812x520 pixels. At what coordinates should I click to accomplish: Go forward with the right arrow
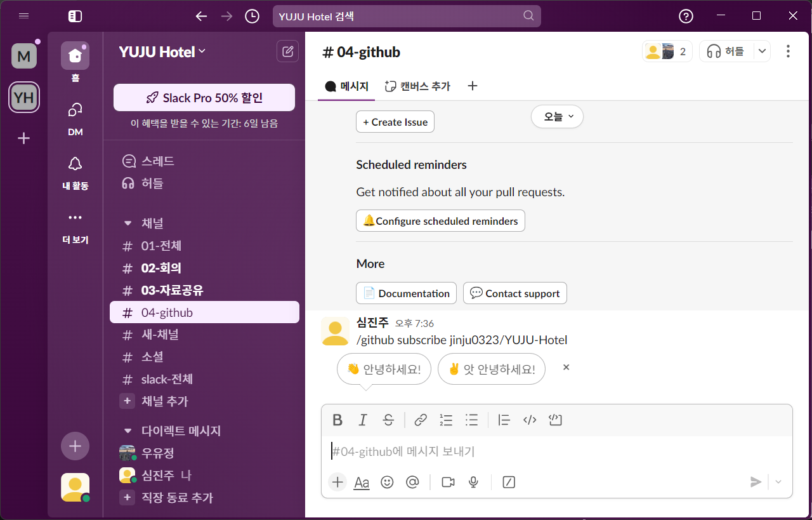(x=226, y=17)
